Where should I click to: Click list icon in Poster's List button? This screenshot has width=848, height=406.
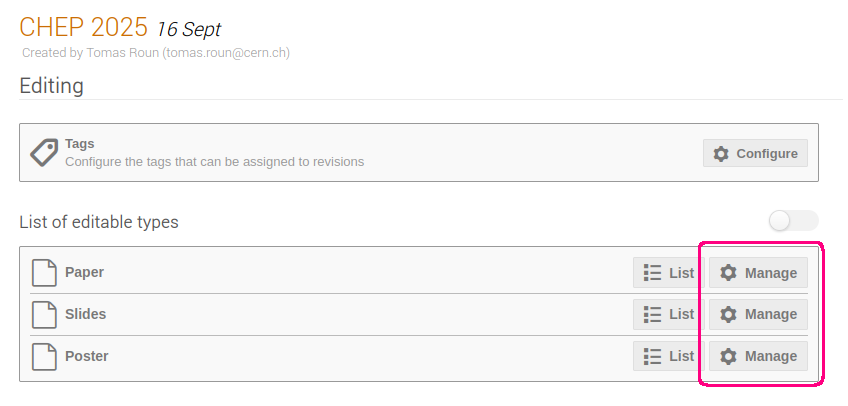(x=652, y=356)
